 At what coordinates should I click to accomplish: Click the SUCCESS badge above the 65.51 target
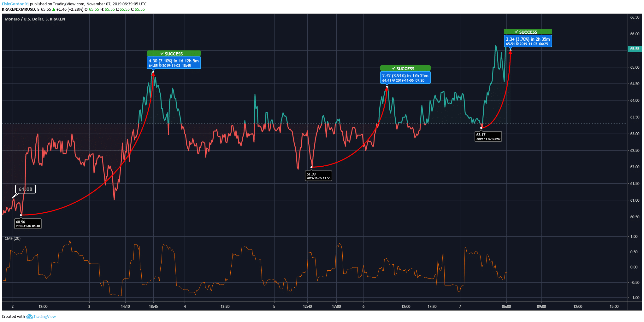pos(528,32)
